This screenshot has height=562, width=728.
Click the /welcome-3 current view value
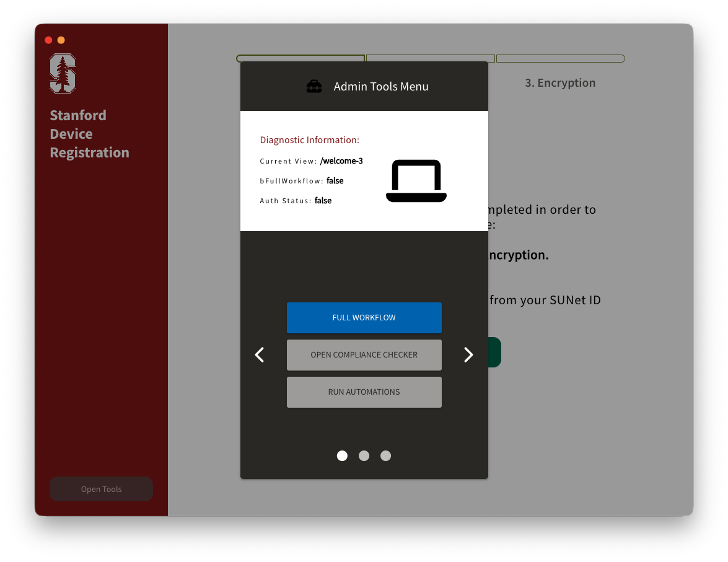(x=341, y=161)
